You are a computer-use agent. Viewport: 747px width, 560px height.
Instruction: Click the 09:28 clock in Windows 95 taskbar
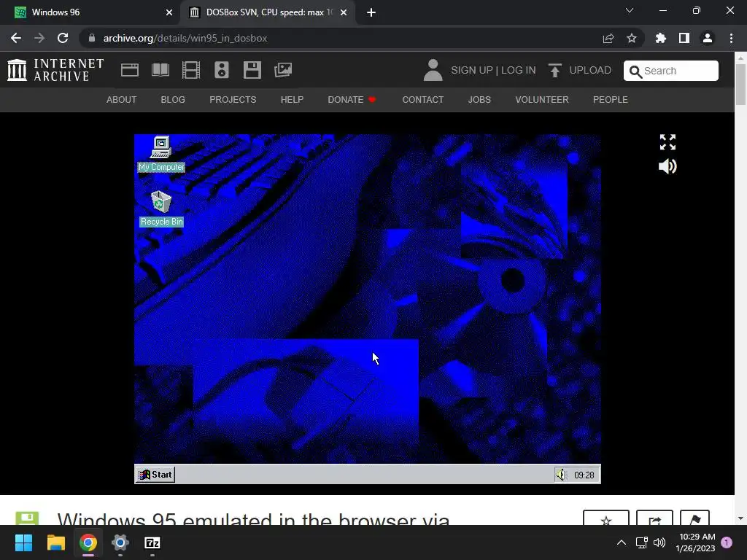(x=584, y=475)
